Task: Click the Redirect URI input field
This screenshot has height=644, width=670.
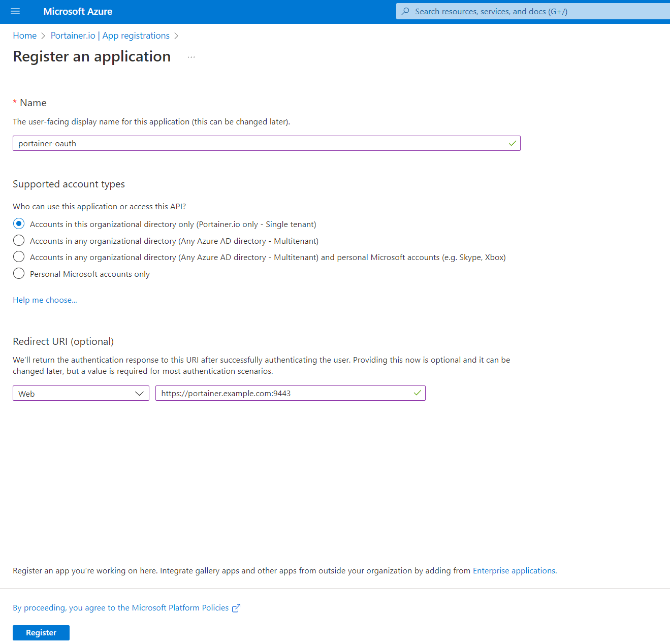Action: [x=284, y=394]
